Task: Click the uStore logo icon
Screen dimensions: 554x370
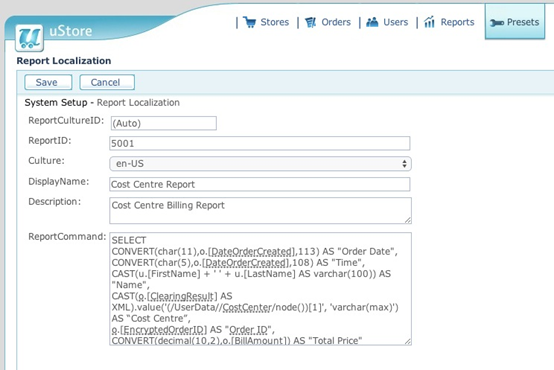Action: pos(29,38)
